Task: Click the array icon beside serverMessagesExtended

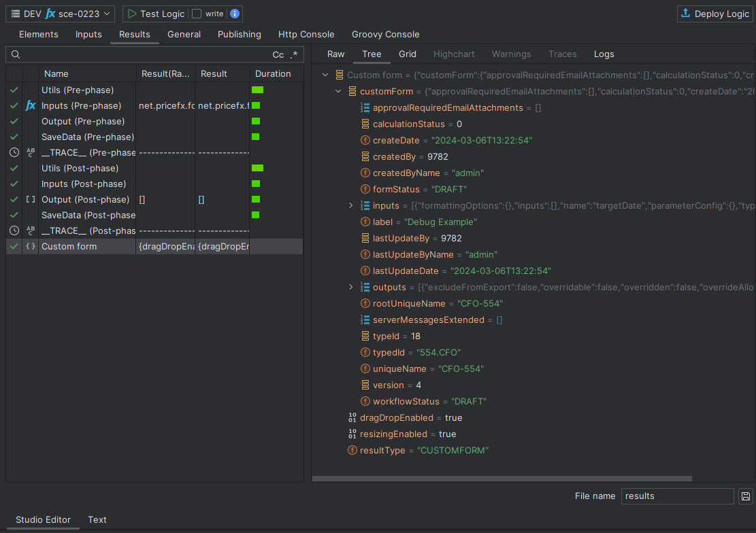Action: pos(365,320)
